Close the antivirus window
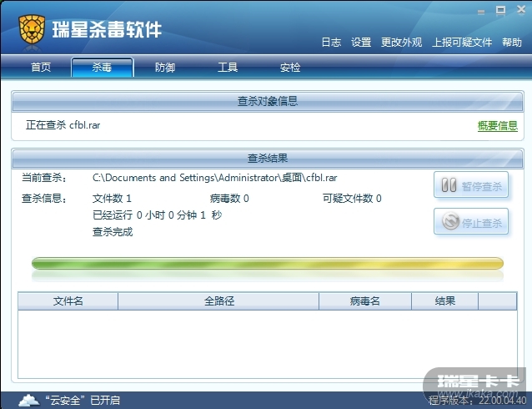The width and height of the screenshot is (532, 409). (x=521, y=9)
